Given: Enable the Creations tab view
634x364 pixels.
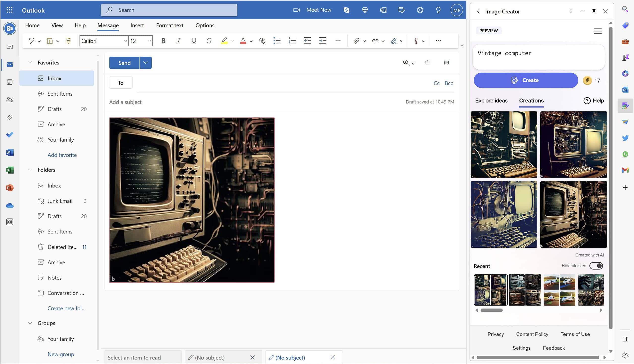Looking at the screenshot, I should click(531, 100).
